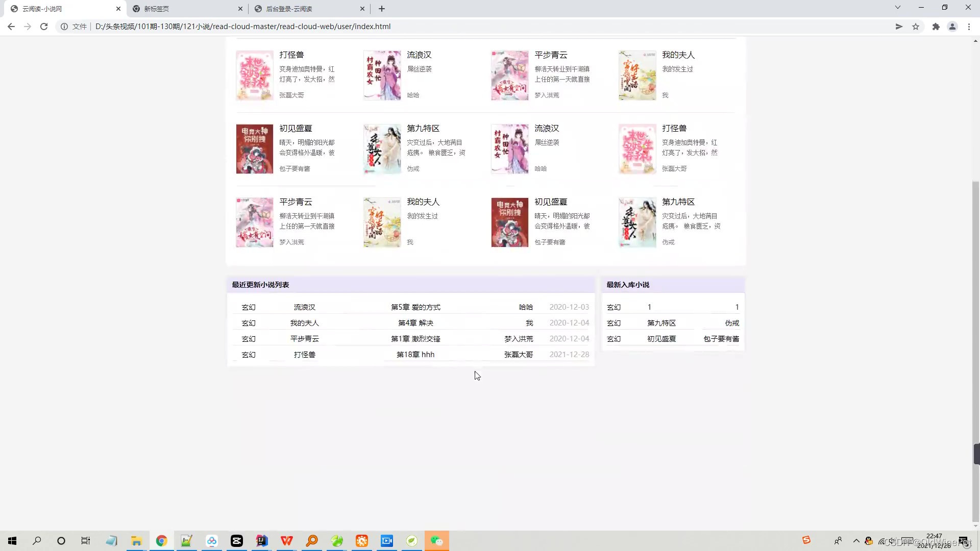980x551 pixels.
Task: Click the browser back arrow
Action: 11,27
